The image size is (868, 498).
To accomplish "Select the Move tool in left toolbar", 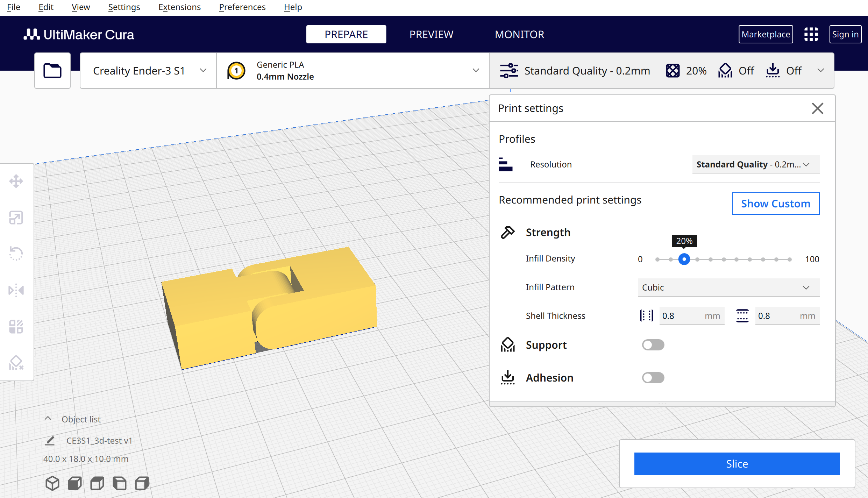I will pos(16,182).
